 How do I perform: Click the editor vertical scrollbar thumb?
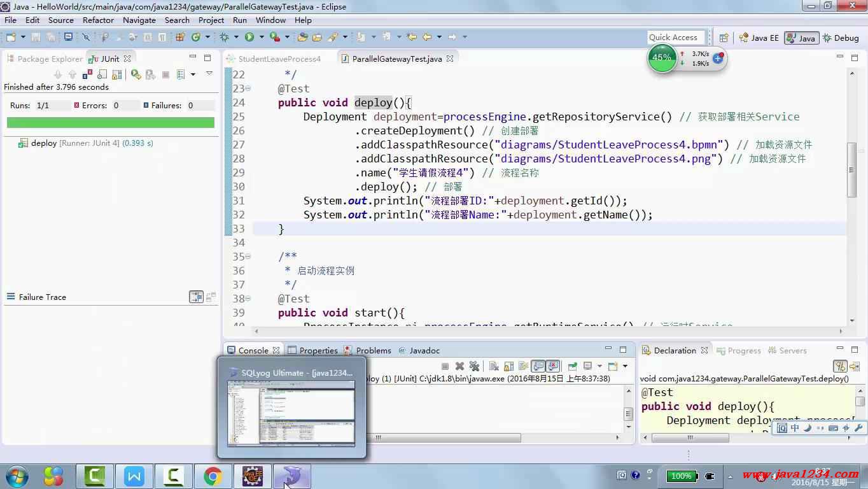(x=851, y=169)
